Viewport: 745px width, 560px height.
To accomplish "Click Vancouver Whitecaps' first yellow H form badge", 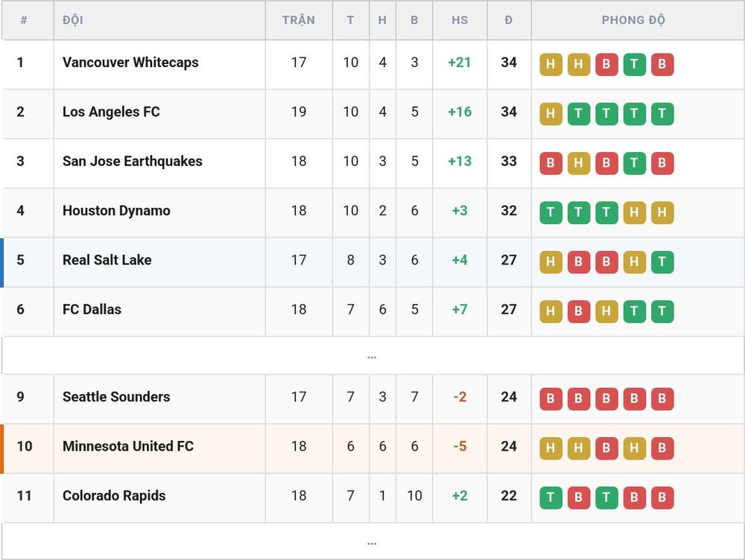I will tap(551, 64).
